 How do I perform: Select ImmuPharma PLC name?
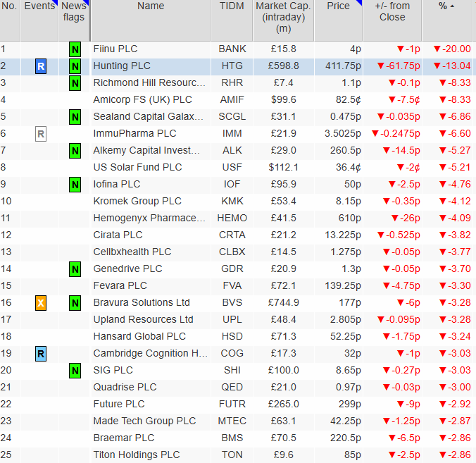134,133
